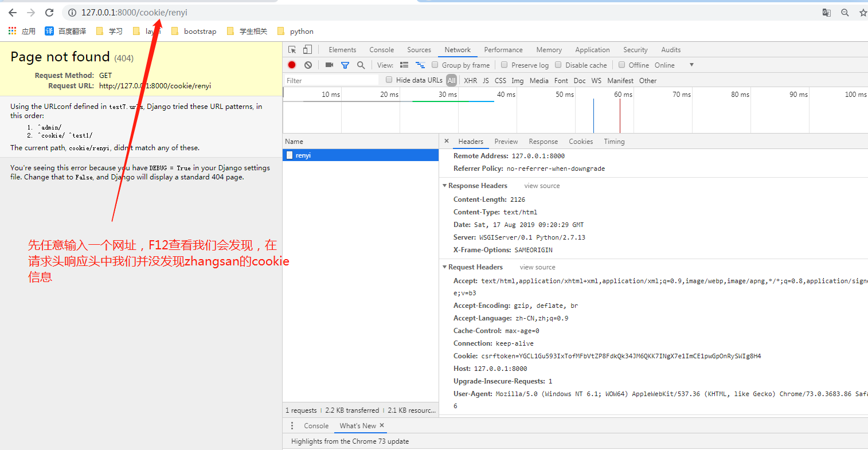Select the All request type filter
This screenshot has height=450, width=868.
tap(452, 80)
